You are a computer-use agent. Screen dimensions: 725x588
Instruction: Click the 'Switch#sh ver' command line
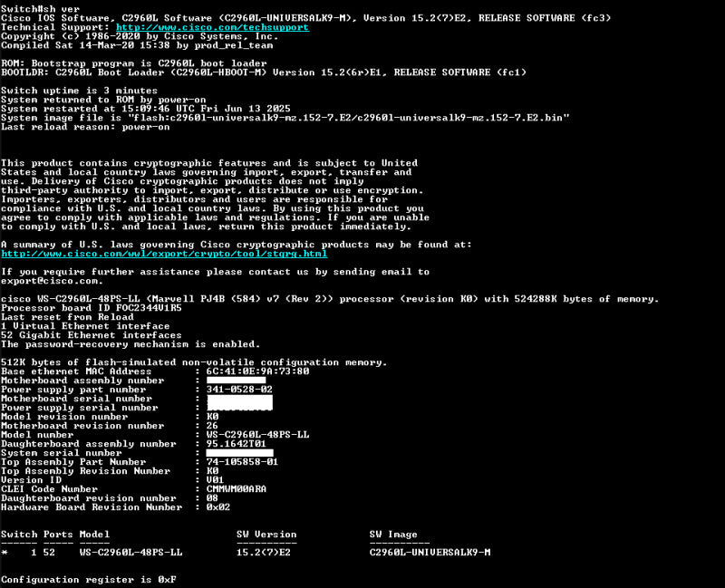pyautogui.click(x=40, y=9)
